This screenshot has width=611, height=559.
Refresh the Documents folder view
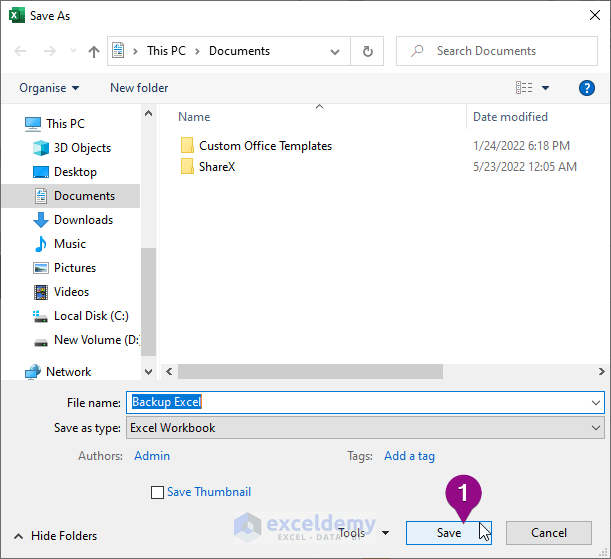[367, 51]
